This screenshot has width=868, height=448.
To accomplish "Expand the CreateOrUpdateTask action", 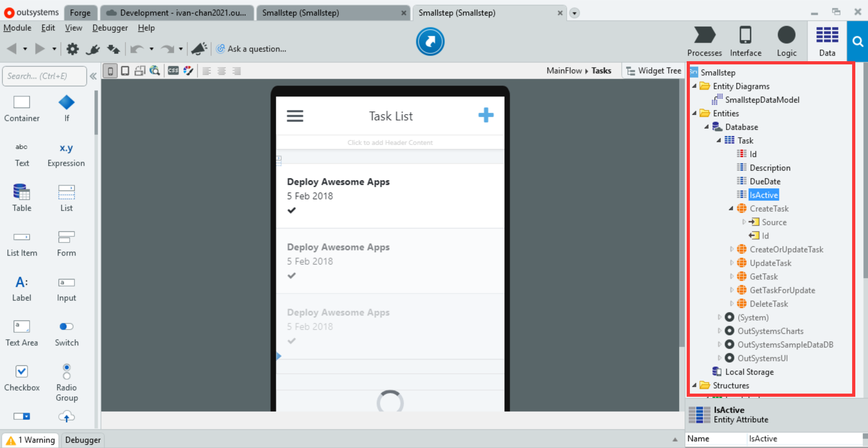I will [x=731, y=249].
